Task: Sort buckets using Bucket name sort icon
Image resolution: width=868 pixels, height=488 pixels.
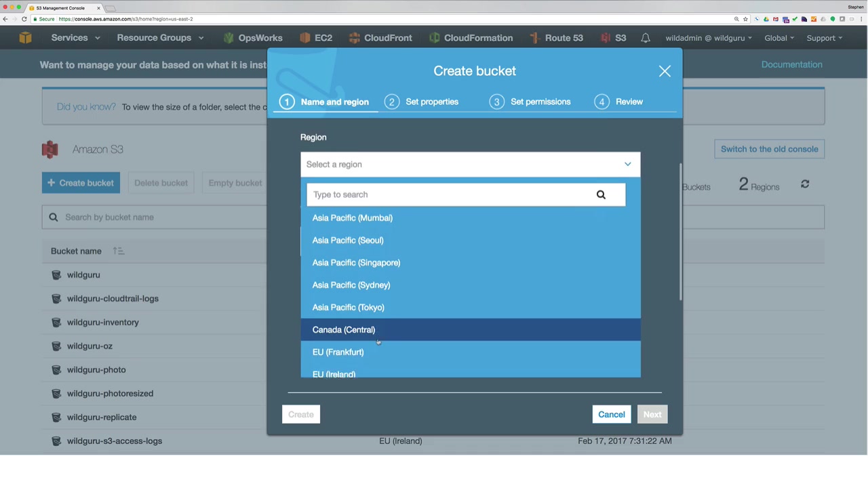Action: (x=119, y=251)
